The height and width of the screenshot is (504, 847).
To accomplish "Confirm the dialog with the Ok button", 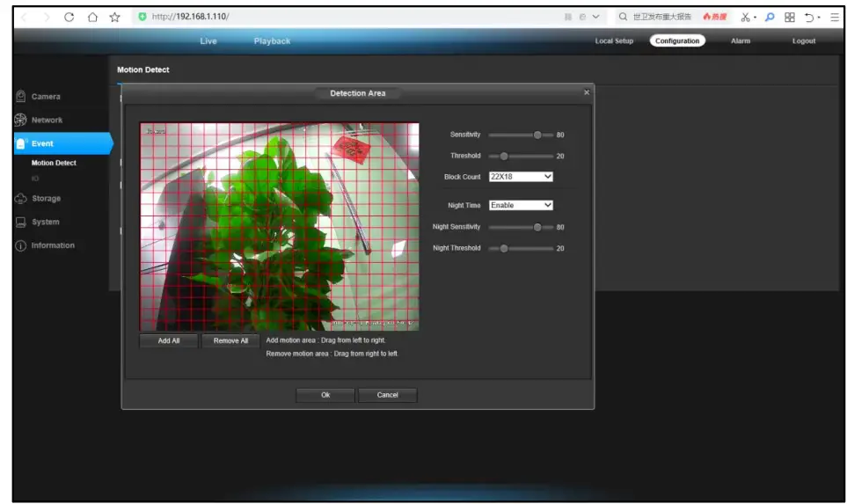I will (x=325, y=395).
